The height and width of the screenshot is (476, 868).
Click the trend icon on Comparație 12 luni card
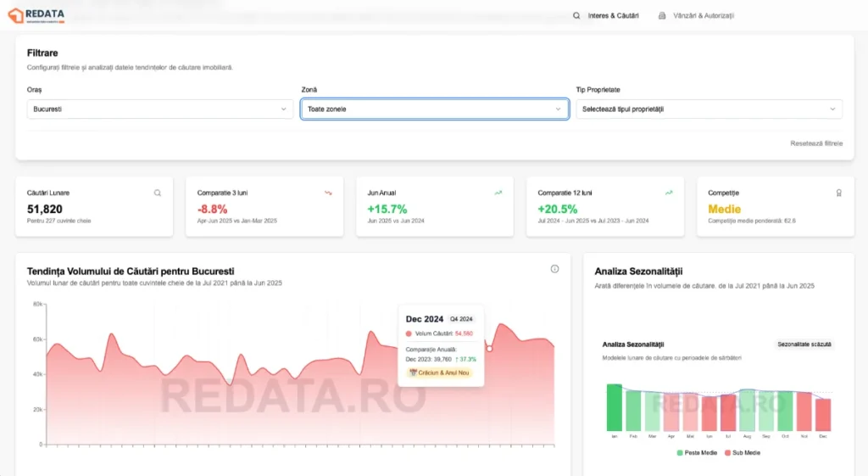[x=669, y=193]
